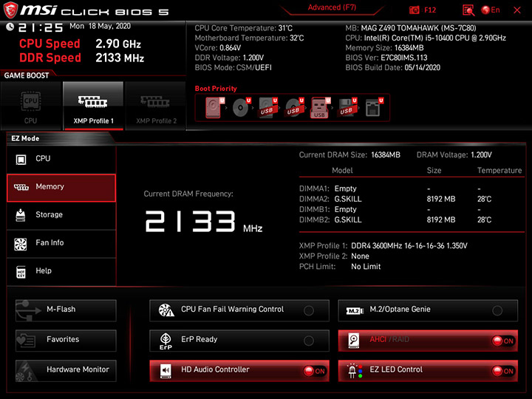Click the fan icon beside Fan Info
The width and height of the screenshot is (532, 399).
(x=21, y=244)
